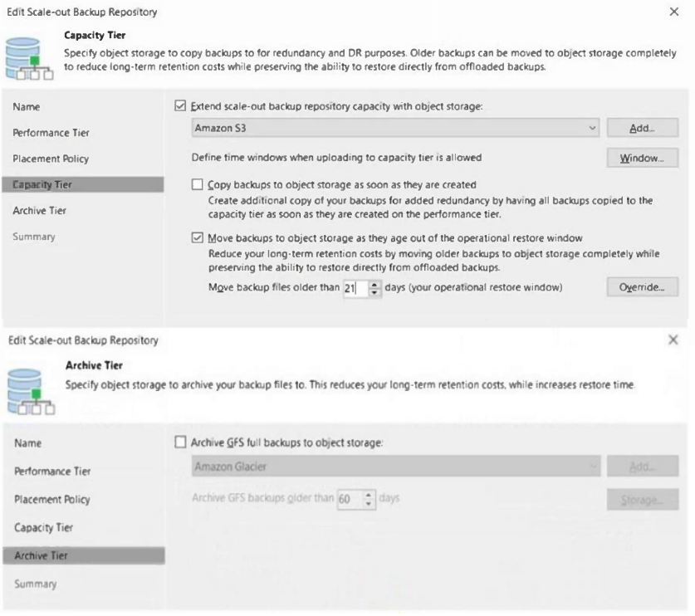Close the Capacity Tier dialog window
The height and width of the screenshot is (616, 695).
point(673,12)
